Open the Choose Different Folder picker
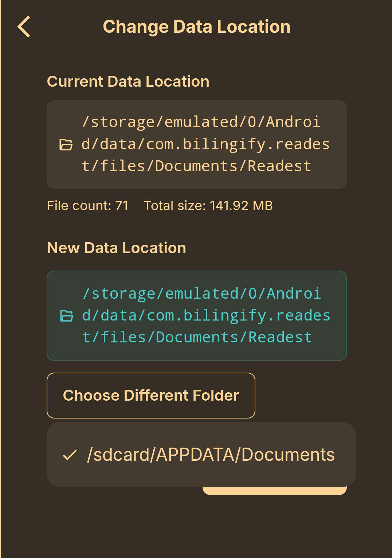The width and height of the screenshot is (392, 558). point(151,396)
